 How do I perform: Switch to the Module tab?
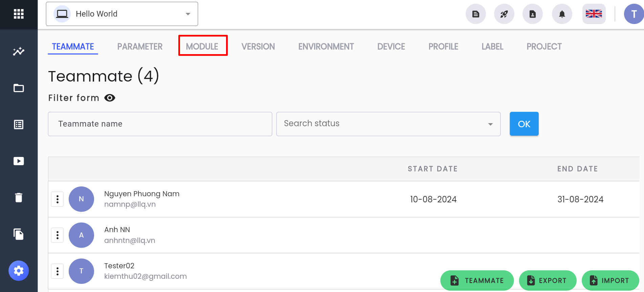[x=202, y=46]
